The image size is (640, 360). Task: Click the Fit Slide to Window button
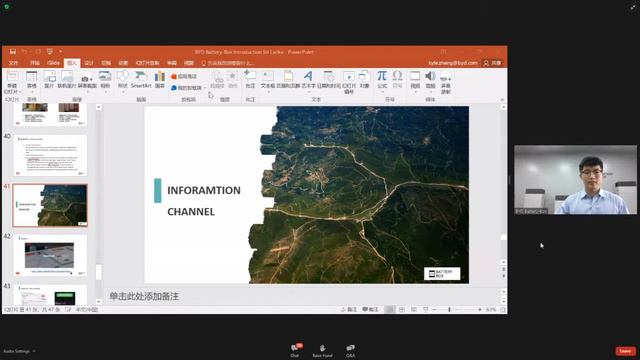click(503, 310)
